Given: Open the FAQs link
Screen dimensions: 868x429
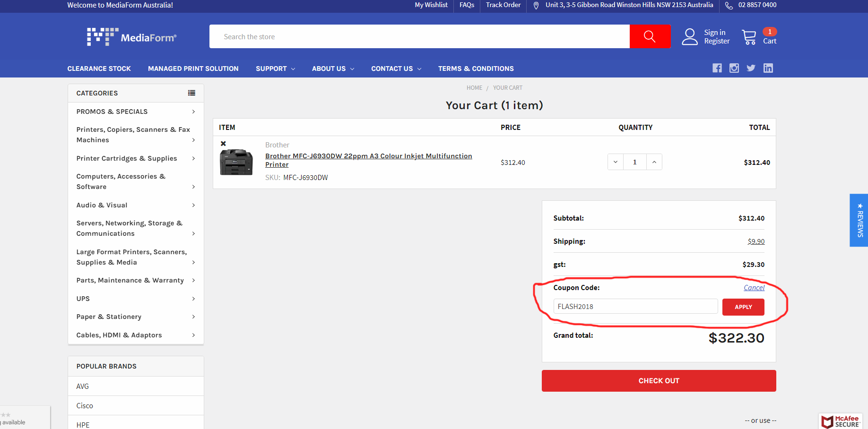Looking at the screenshot, I should click(467, 5).
